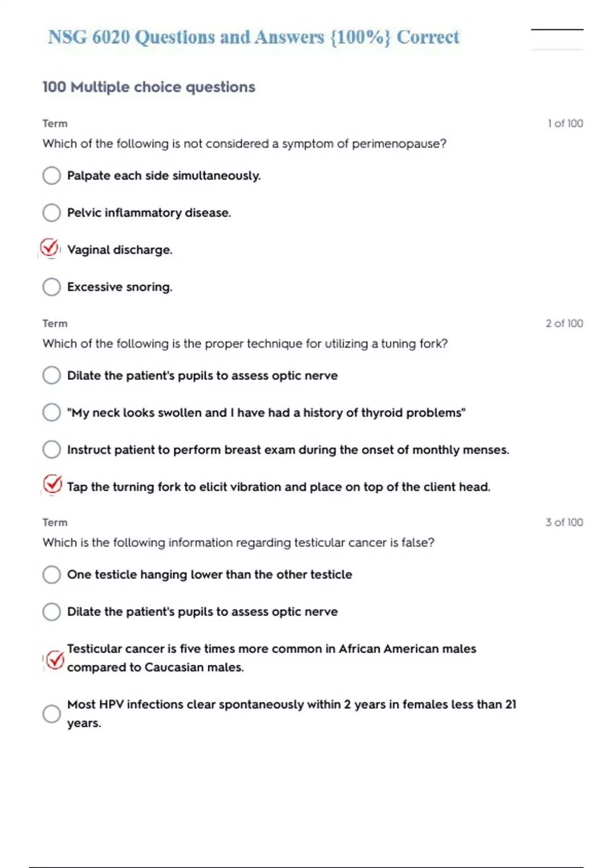613x868 pixels.
Task: Click the 'NSG 6020 Questions and Answers' title
Action: click(253, 37)
